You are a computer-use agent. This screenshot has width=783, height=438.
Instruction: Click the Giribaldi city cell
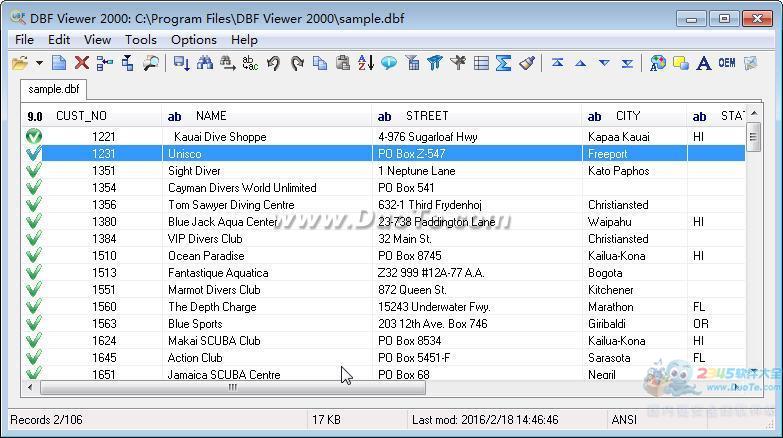635,323
